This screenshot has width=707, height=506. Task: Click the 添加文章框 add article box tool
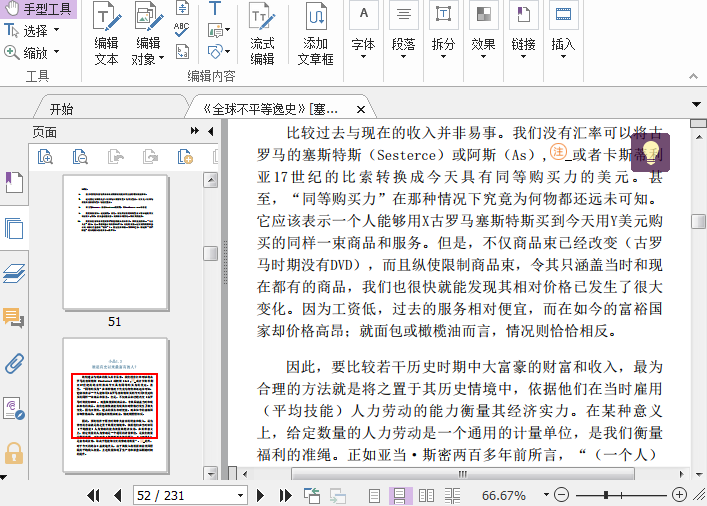click(x=316, y=34)
